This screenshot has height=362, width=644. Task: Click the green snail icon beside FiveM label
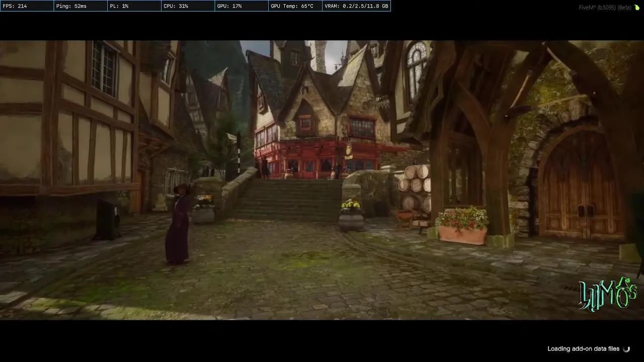tap(637, 8)
